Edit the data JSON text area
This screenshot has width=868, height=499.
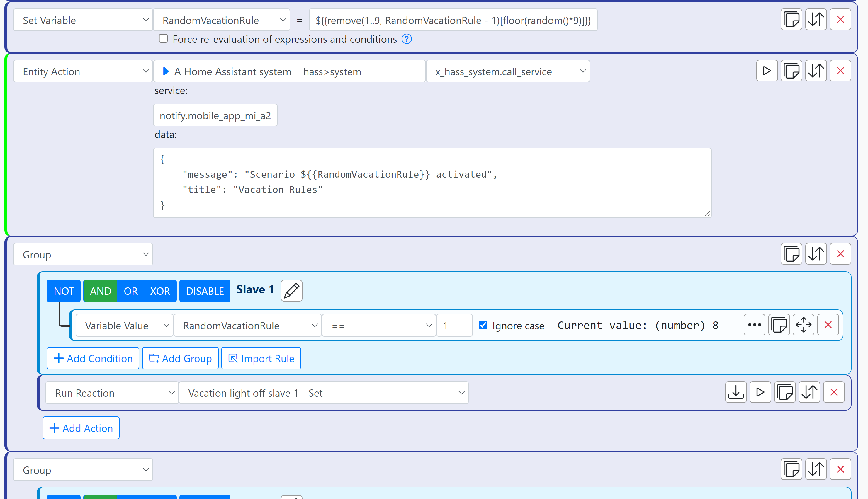432,183
